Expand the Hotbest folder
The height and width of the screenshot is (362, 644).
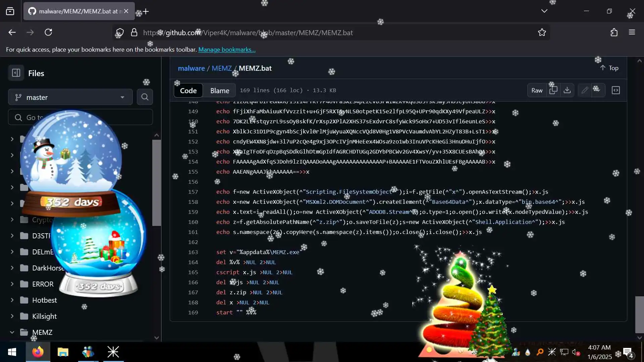[12, 300]
